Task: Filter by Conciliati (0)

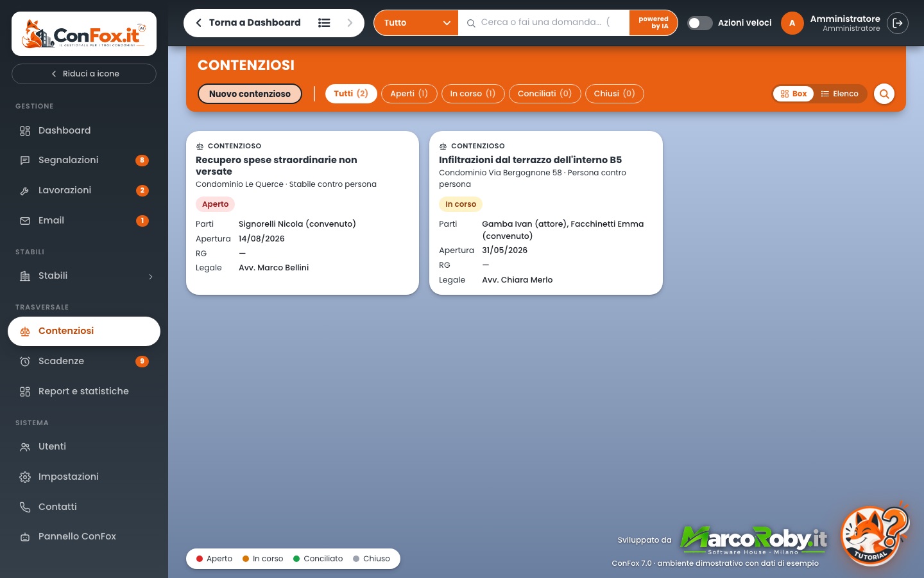Action: (545, 94)
